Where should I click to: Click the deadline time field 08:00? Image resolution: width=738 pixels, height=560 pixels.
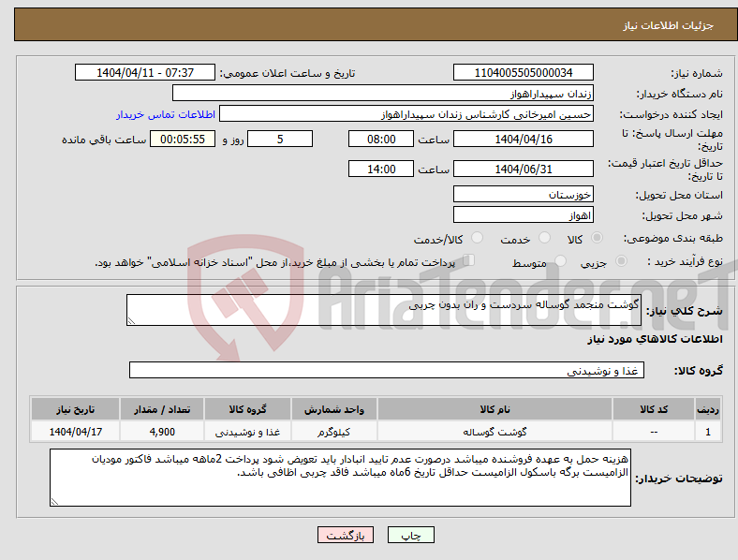click(x=381, y=139)
